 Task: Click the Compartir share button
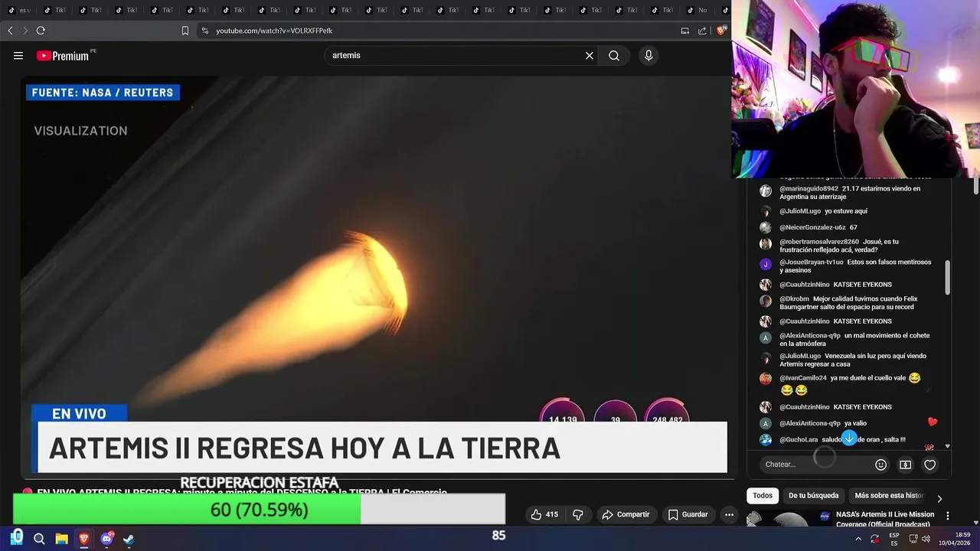tap(626, 514)
